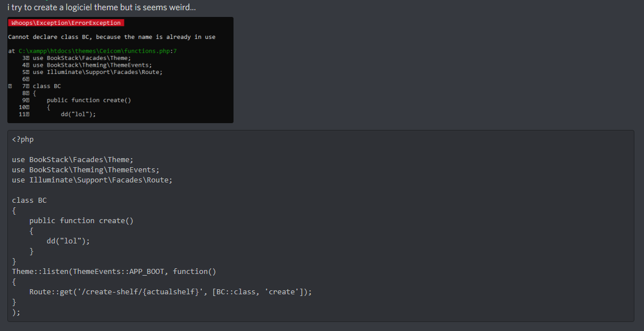
Task: Click the green functions.php file path
Action: click(98, 51)
